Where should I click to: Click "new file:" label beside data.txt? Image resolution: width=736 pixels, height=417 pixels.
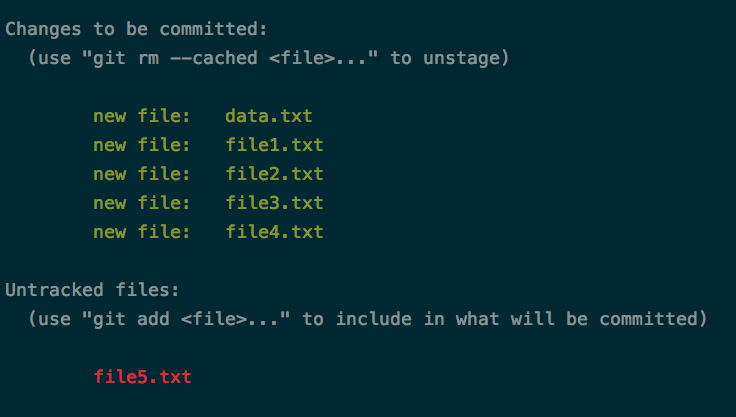[142, 116]
